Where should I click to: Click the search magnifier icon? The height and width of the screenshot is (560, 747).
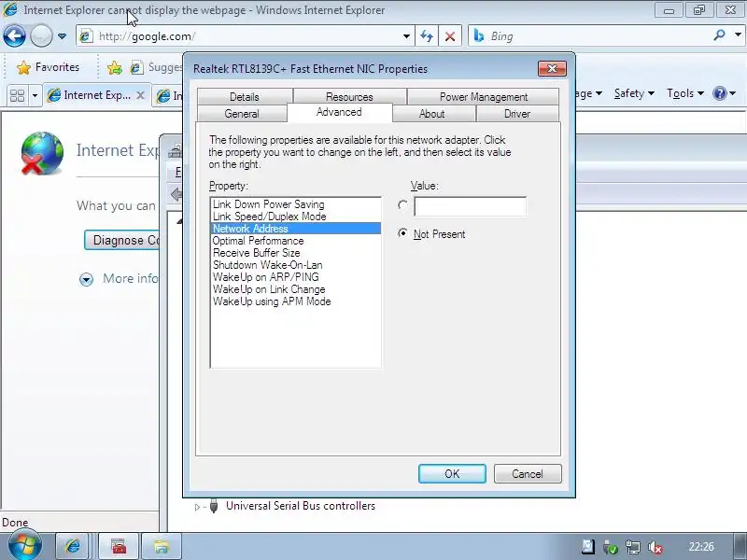pos(719,35)
